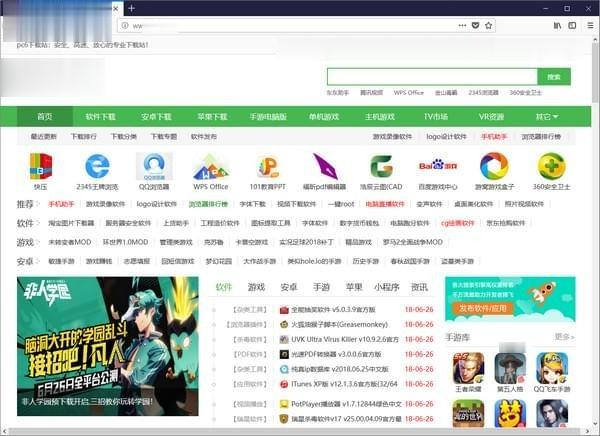Open the Firefox library icon
Viewport: 600px width, 436px height.
click(x=558, y=26)
